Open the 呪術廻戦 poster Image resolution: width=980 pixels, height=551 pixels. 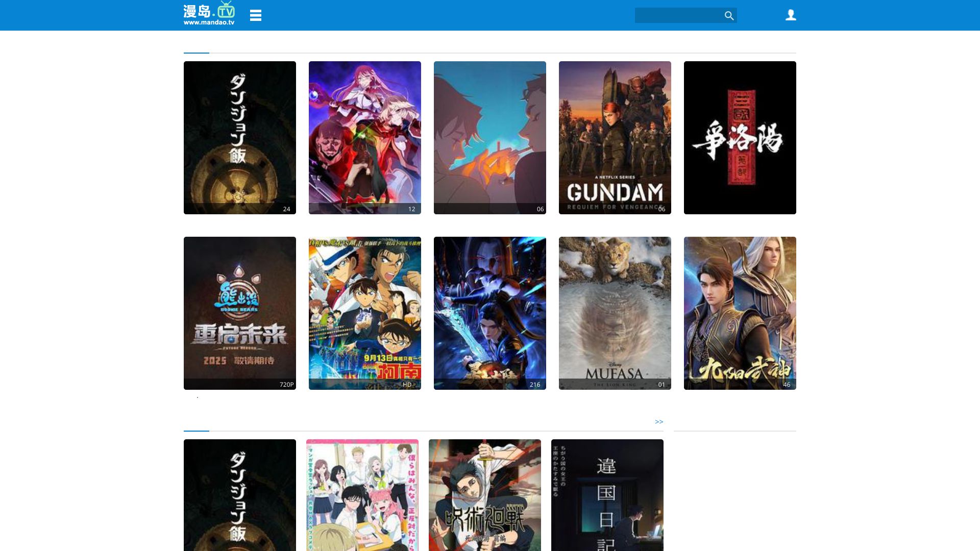point(485,495)
